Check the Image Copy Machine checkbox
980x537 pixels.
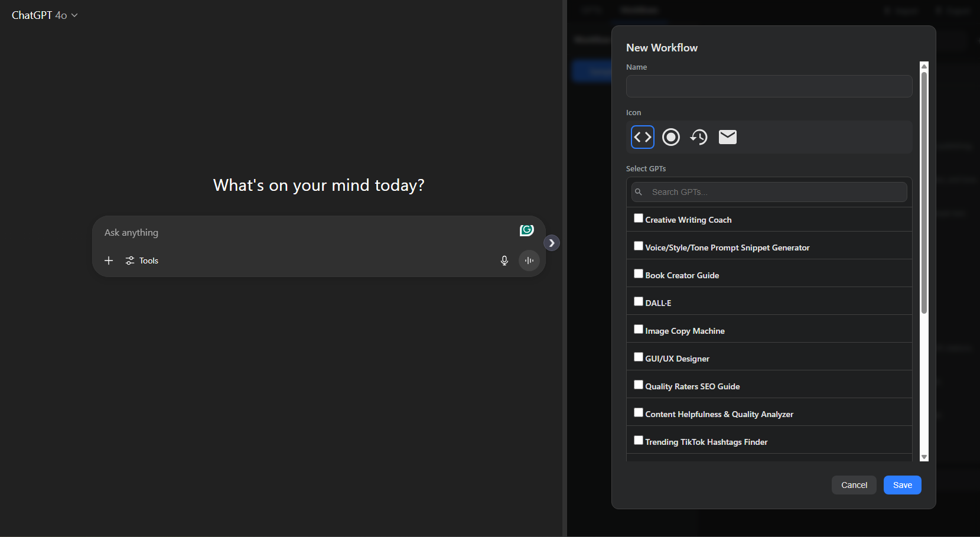pyautogui.click(x=639, y=329)
